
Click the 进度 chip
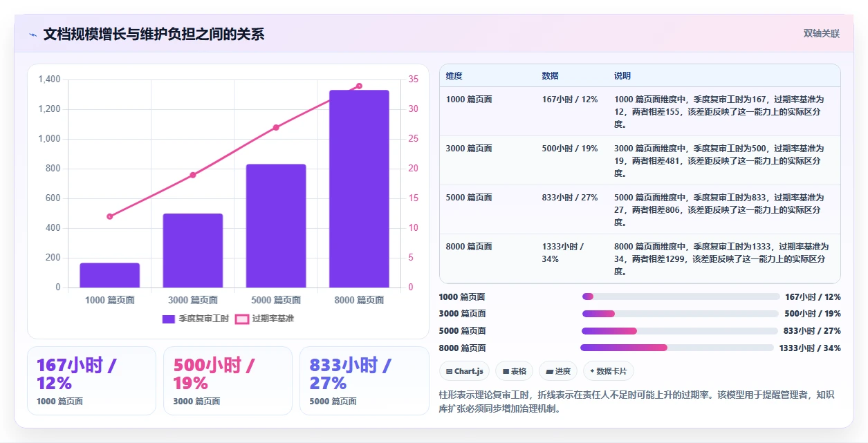[x=558, y=371]
